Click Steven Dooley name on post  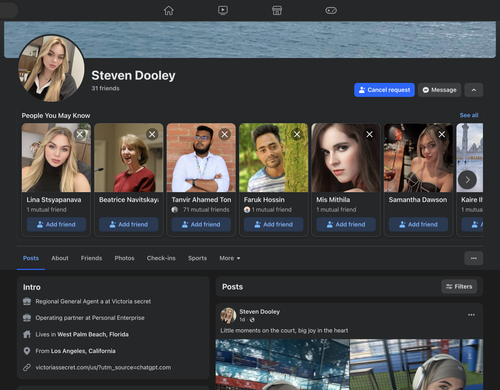point(259,312)
